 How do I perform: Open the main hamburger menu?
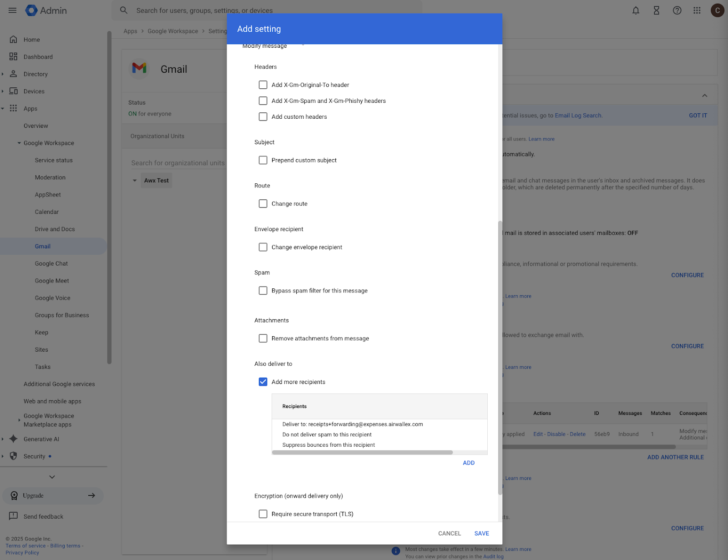pos(12,10)
